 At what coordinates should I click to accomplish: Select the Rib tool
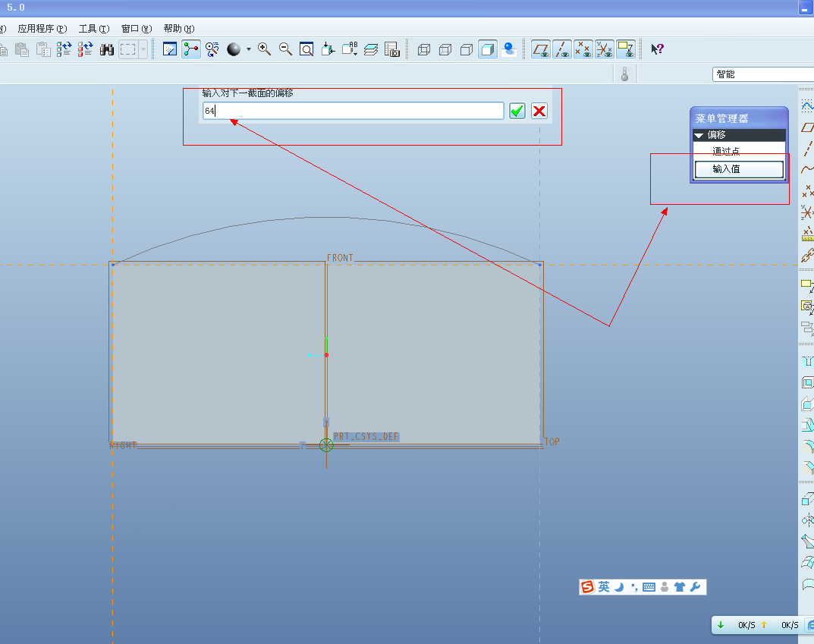[807, 404]
